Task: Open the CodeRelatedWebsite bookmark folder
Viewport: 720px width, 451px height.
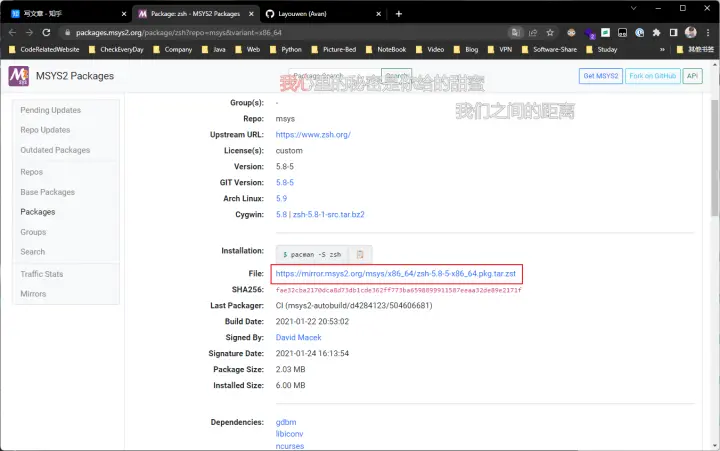Action: [44, 50]
